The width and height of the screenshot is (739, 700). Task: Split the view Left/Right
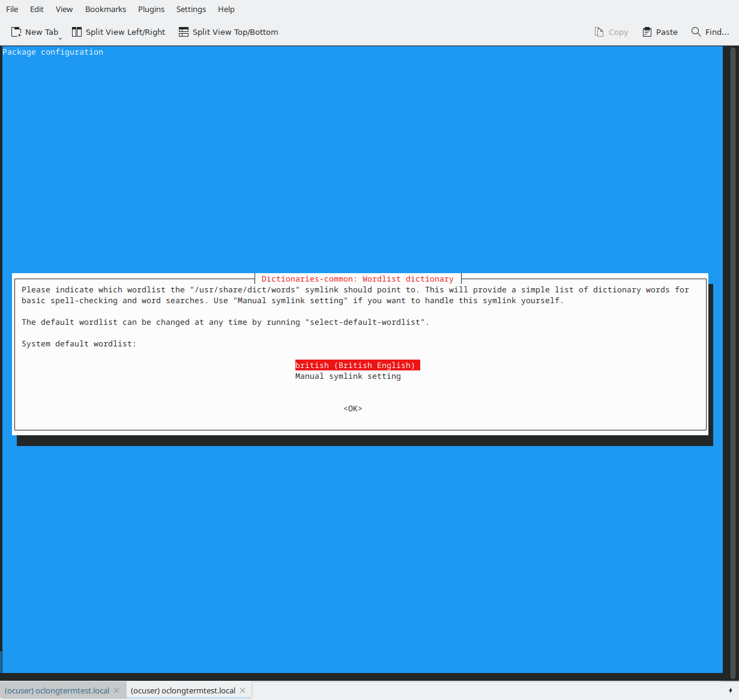118,32
